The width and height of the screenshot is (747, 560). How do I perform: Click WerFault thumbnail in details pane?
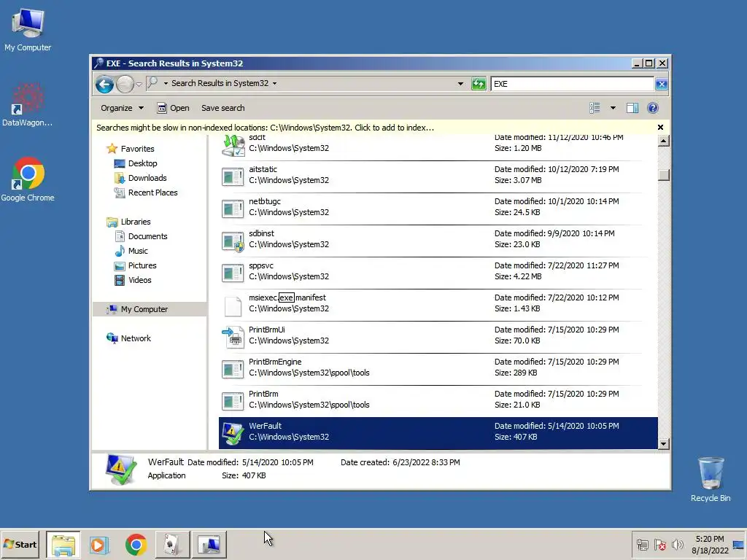click(x=121, y=469)
